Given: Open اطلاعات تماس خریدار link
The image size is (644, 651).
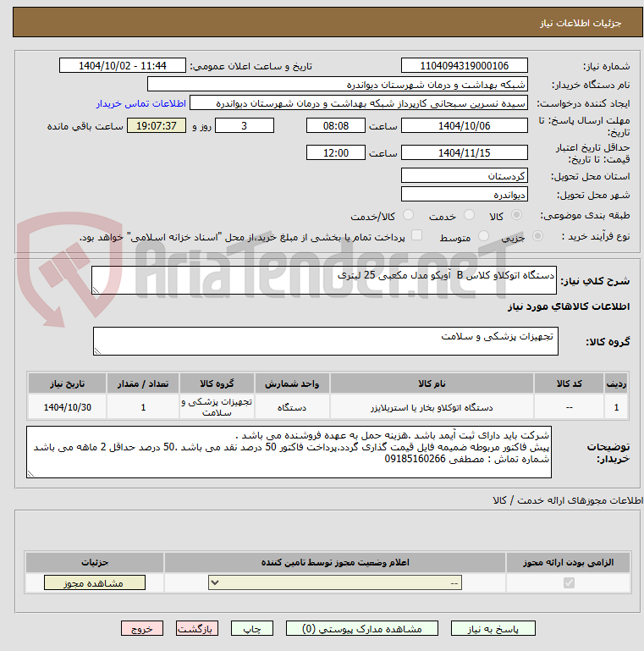Looking at the screenshot, I should click(x=141, y=103).
